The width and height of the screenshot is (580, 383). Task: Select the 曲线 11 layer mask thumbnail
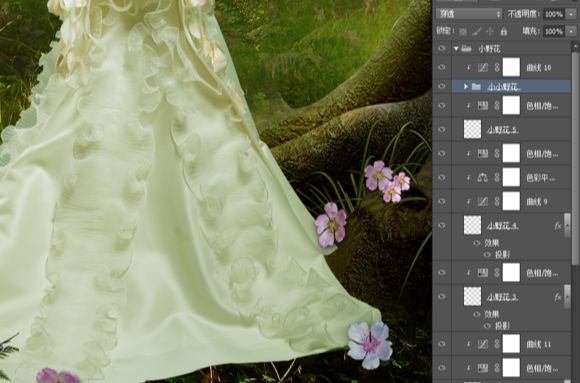pos(511,343)
